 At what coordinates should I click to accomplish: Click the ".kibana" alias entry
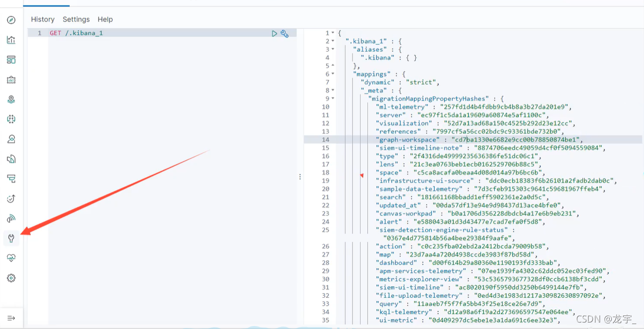388,58
